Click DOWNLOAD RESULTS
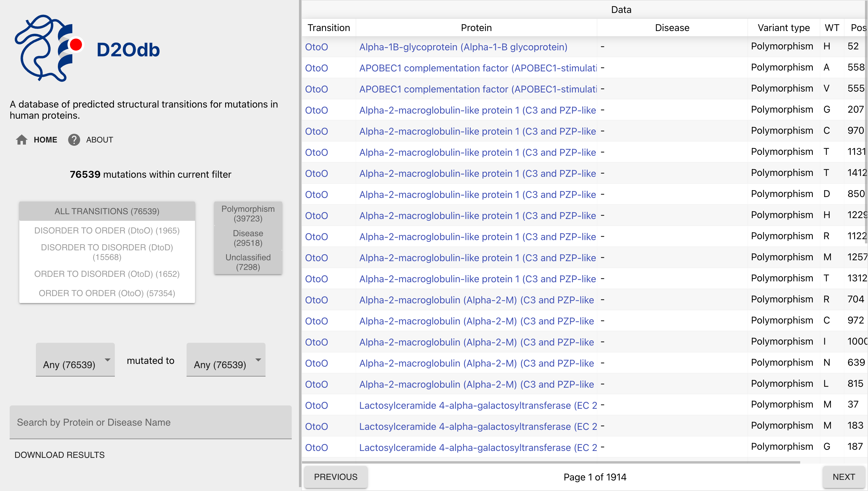 [59, 455]
